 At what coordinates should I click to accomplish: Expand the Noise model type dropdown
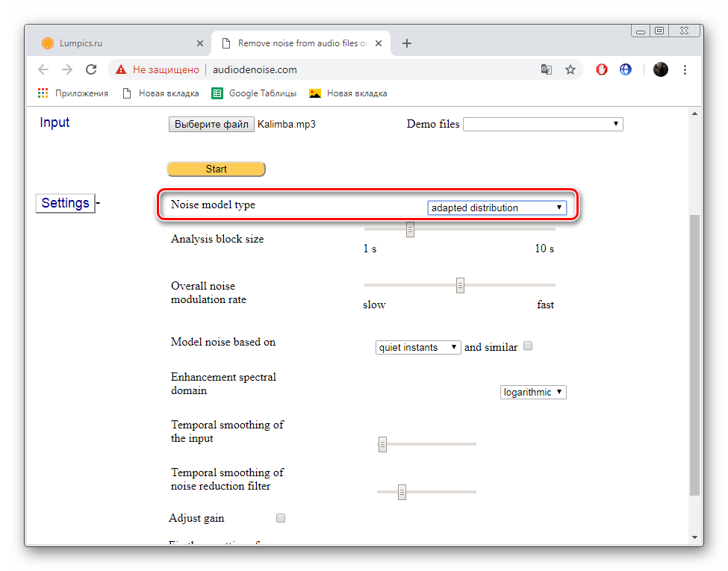[497, 208]
